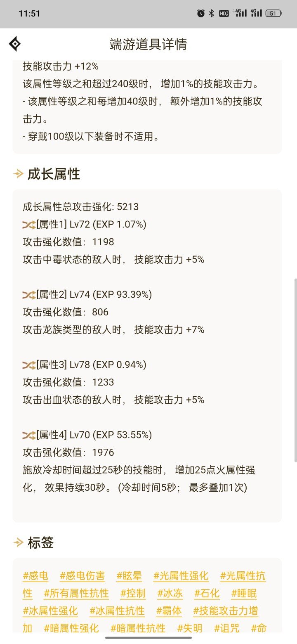
Task: Open the #霸体 tag
Action: pyautogui.click(x=169, y=611)
